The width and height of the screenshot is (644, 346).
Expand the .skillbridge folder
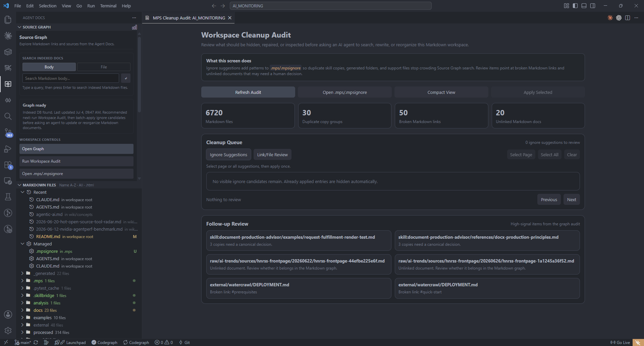point(22,295)
